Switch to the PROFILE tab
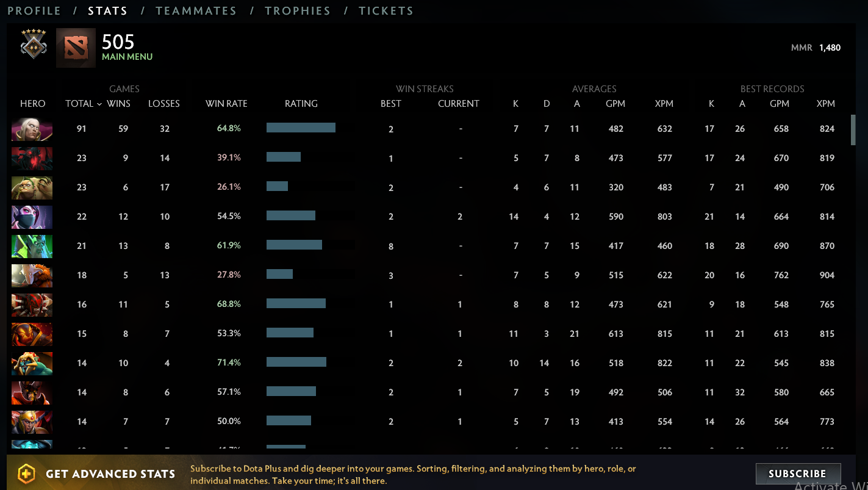 [x=34, y=10]
